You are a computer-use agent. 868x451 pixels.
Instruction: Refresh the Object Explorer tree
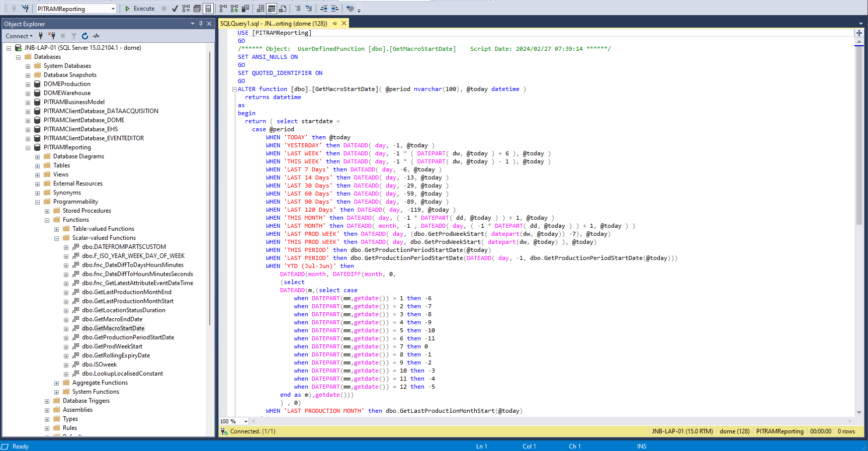click(85, 36)
